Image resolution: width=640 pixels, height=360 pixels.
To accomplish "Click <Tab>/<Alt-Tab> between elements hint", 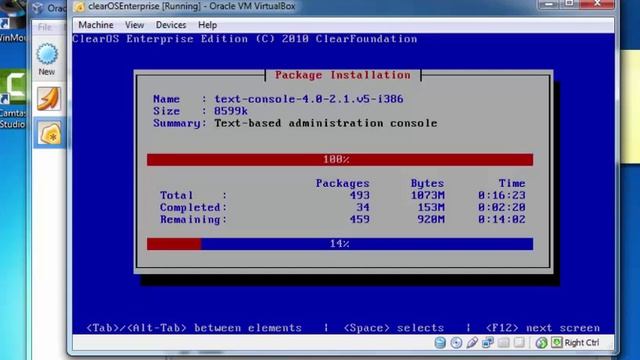I will click(194, 328).
